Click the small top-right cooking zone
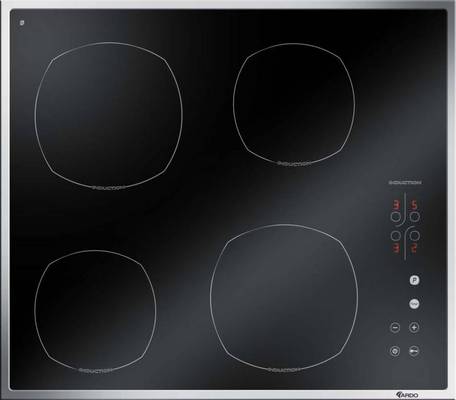456x400 pixels. coord(294,104)
